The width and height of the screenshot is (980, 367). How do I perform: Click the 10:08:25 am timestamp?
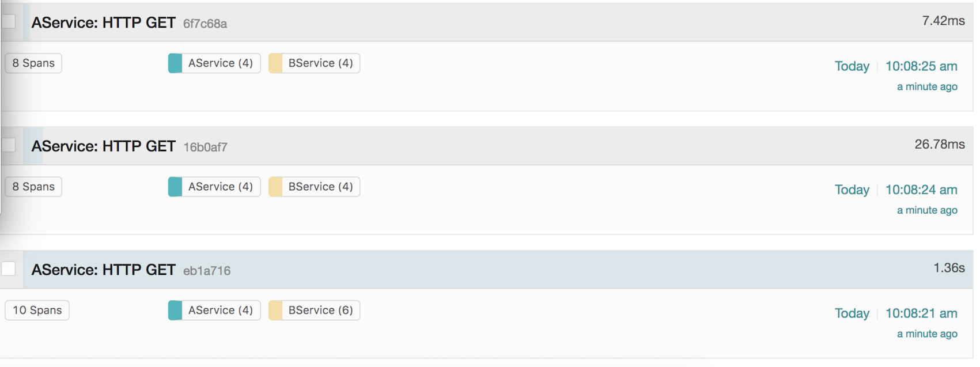tap(921, 66)
